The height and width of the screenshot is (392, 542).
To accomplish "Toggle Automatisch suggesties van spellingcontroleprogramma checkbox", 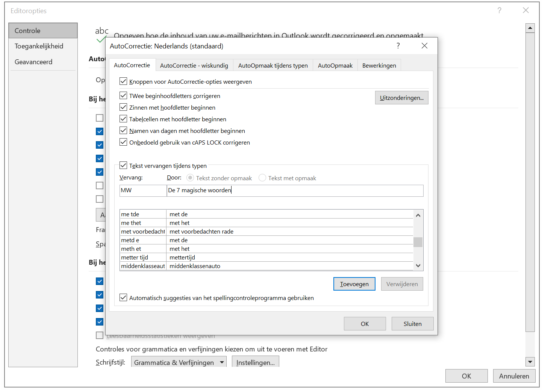I will pyautogui.click(x=123, y=297).
